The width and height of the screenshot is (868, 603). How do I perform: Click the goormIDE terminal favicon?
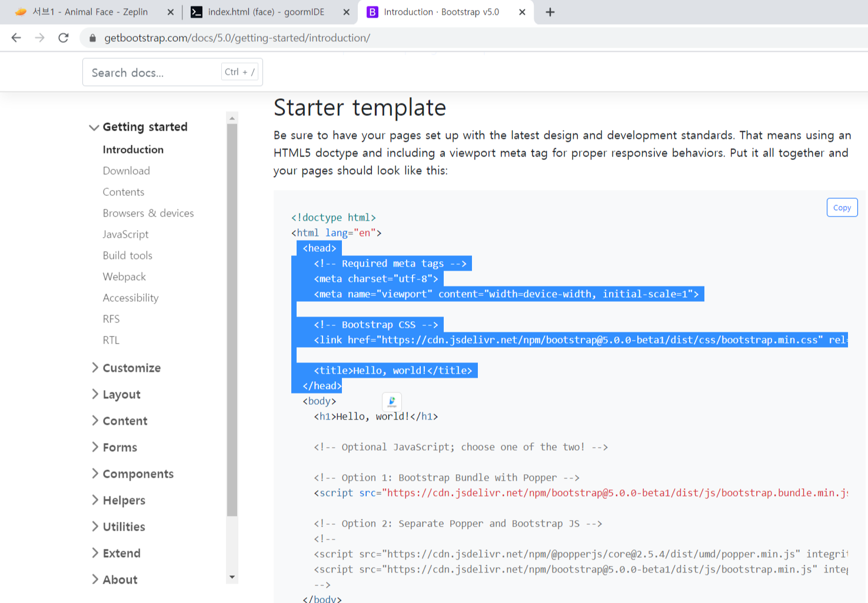(197, 12)
